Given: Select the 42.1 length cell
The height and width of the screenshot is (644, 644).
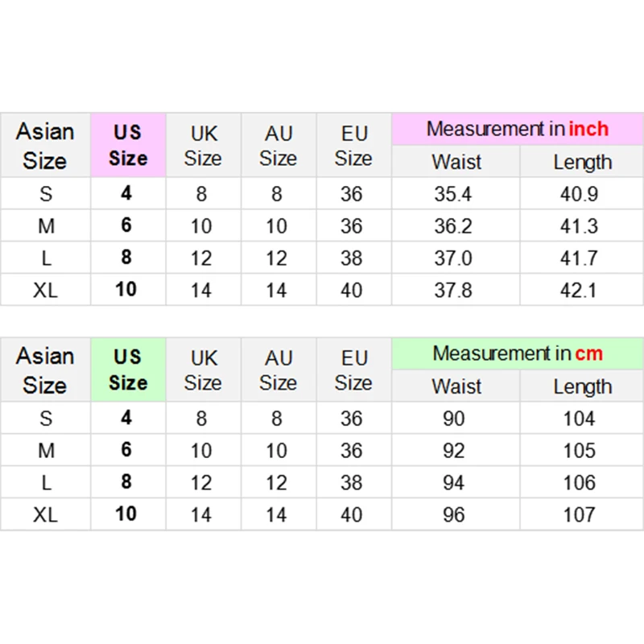Looking at the screenshot, I should [x=580, y=290].
